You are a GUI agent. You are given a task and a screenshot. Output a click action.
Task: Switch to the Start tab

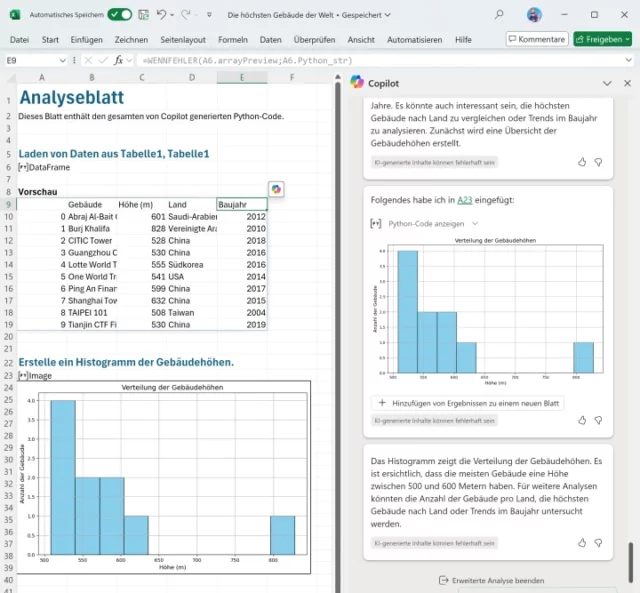pos(50,40)
